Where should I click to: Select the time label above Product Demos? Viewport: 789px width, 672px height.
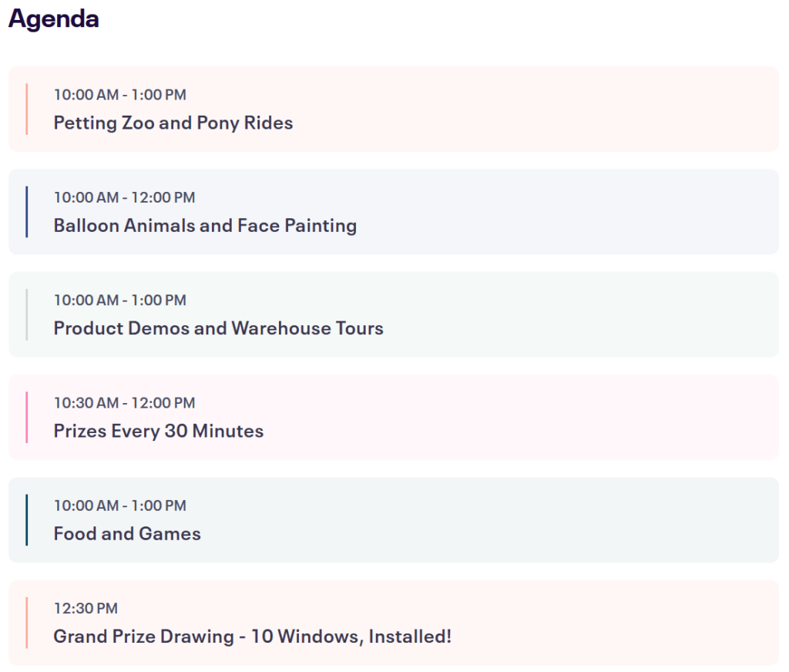tap(119, 300)
